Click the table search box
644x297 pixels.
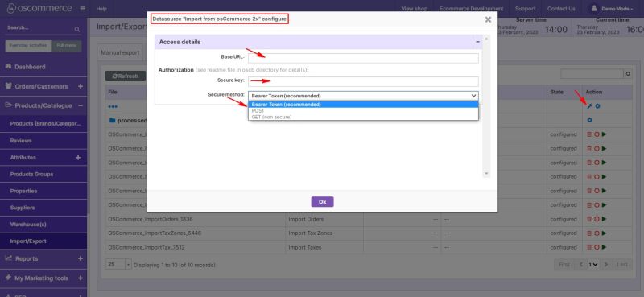(592, 74)
